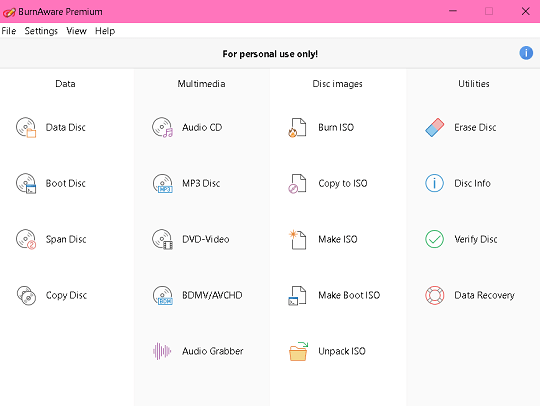540x406 pixels.
Task: Choose the Data Recovery label
Action: click(x=485, y=295)
